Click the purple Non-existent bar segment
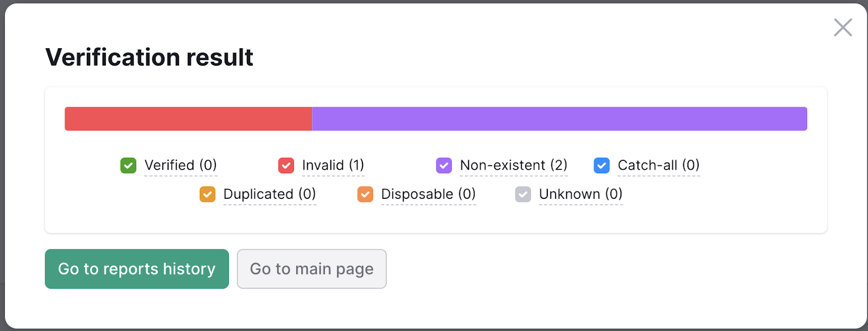The height and width of the screenshot is (331, 868). pyautogui.click(x=559, y=119)
